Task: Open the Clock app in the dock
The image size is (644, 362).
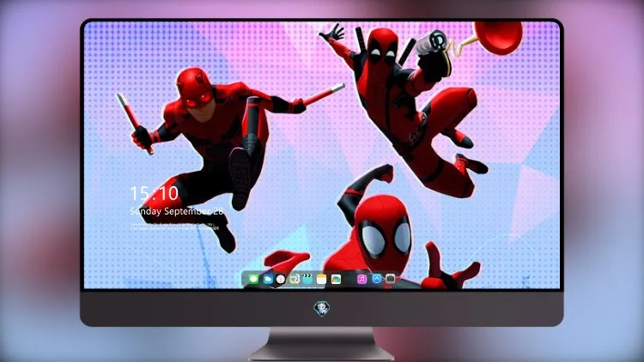Action: click(x=281, y=279)
